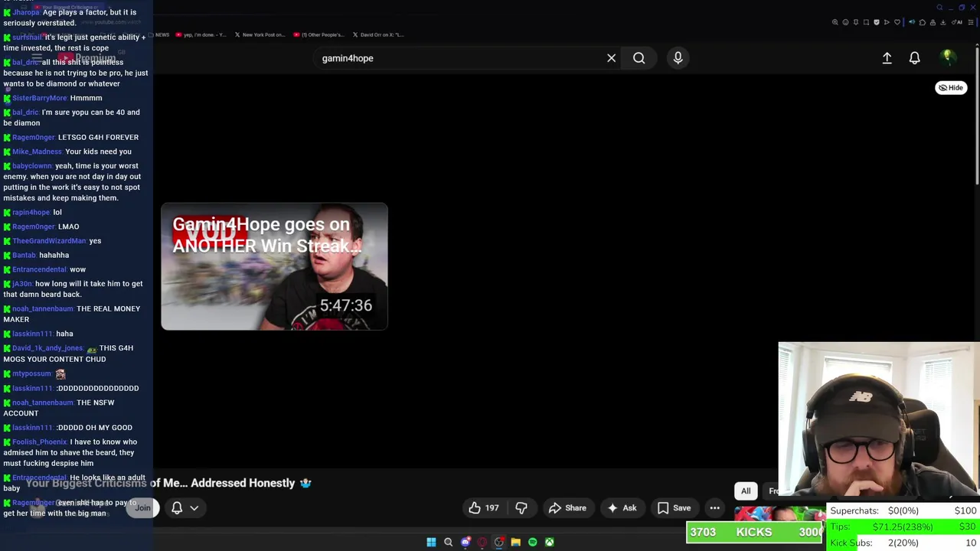Open browser zoom magnifier toolbar icon

coord(835,22)
